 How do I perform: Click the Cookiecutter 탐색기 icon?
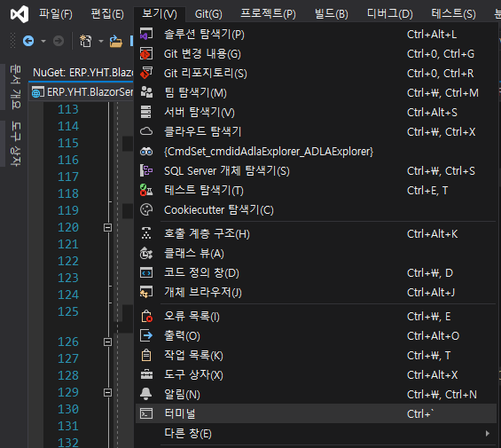point(146,209)
